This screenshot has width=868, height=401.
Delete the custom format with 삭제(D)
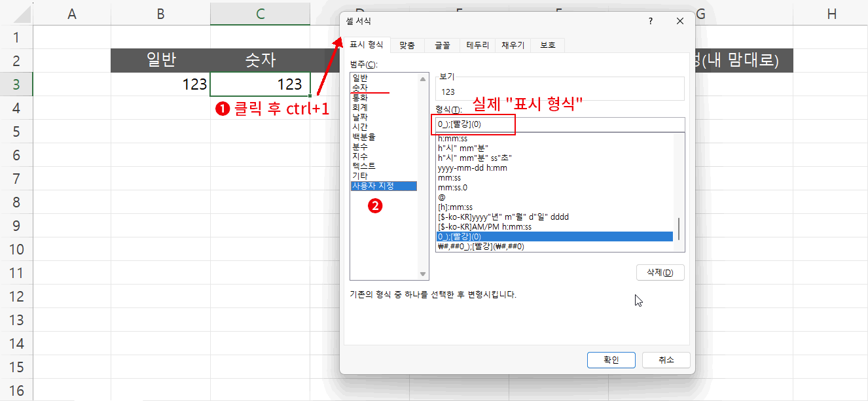click(x=660, y=272)
